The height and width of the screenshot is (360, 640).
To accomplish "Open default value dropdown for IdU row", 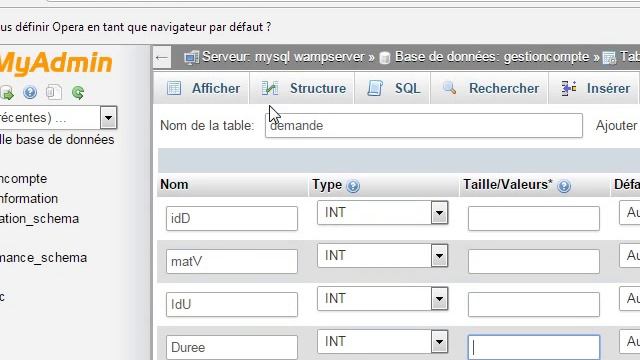I will [630, 298].
